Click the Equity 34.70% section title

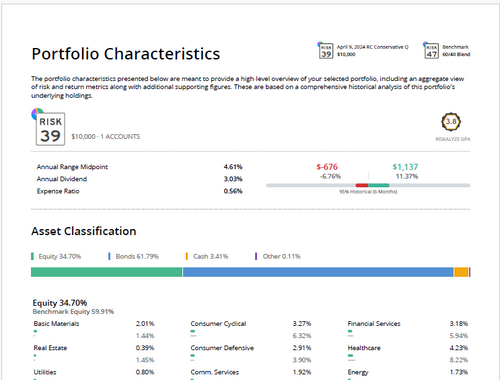coord(60,303)
